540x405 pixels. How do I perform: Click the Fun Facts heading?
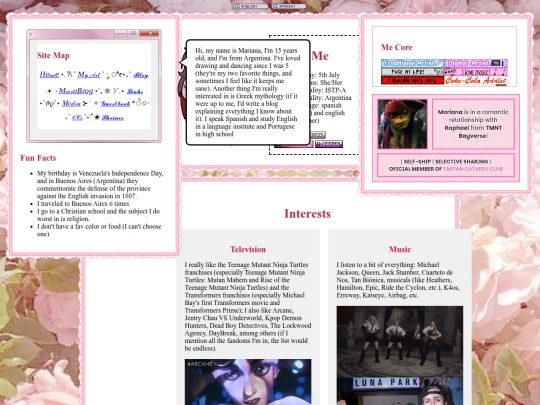38,158
